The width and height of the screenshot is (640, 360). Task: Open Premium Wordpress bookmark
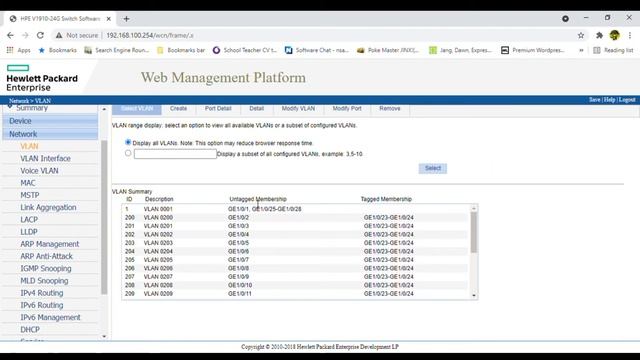tap(533, 50)
